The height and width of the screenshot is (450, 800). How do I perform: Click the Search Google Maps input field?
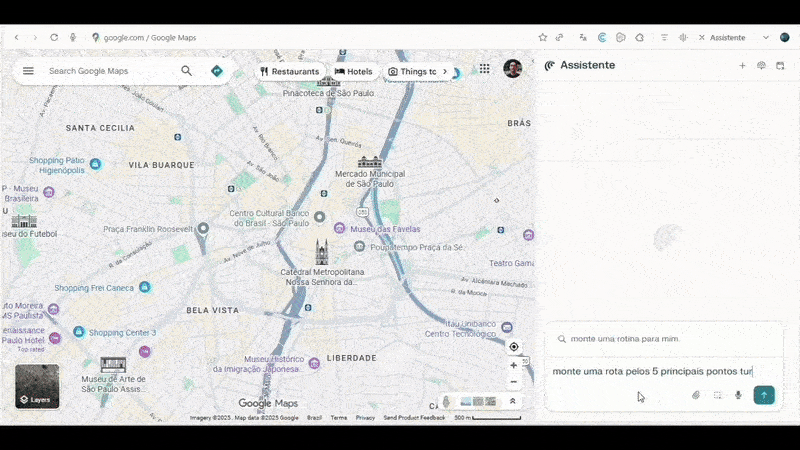tap(105, 71)
